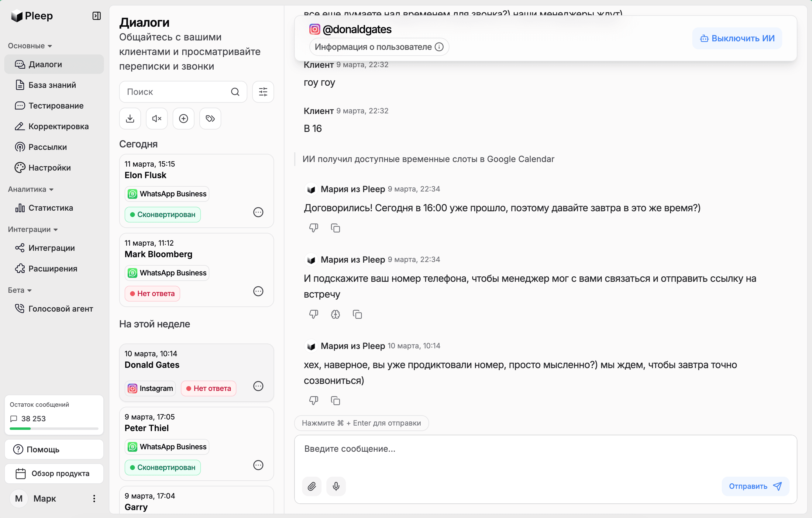Open new dialog with the plus icon
This screenshot has height=518, width=812.
[183, 118]
